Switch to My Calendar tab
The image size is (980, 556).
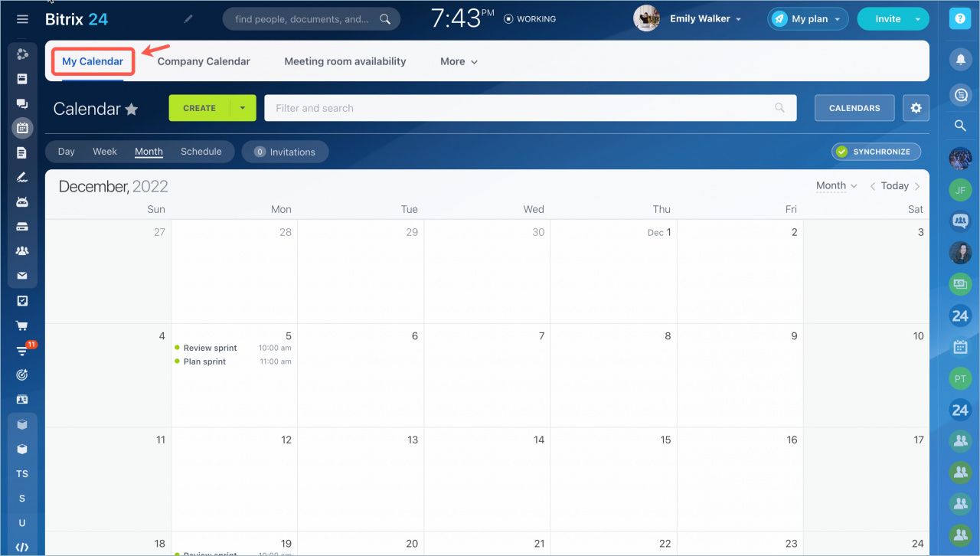point(93,61)
